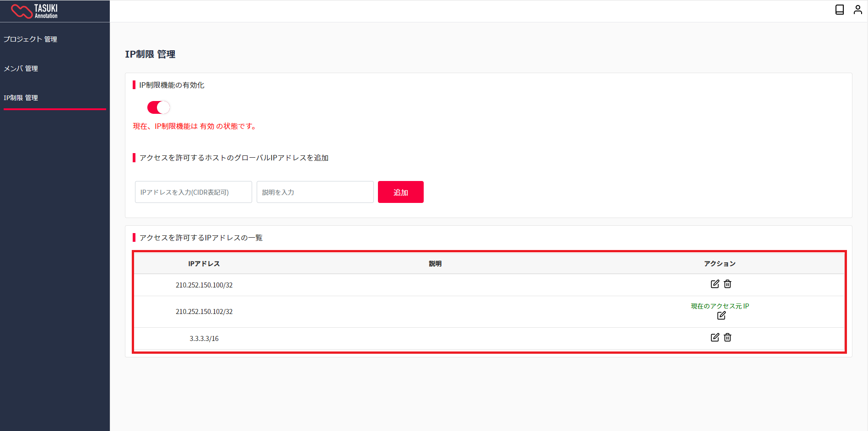Go to メンバ 管理 in the sidebar
868x431 pixels.
point(21,69)
